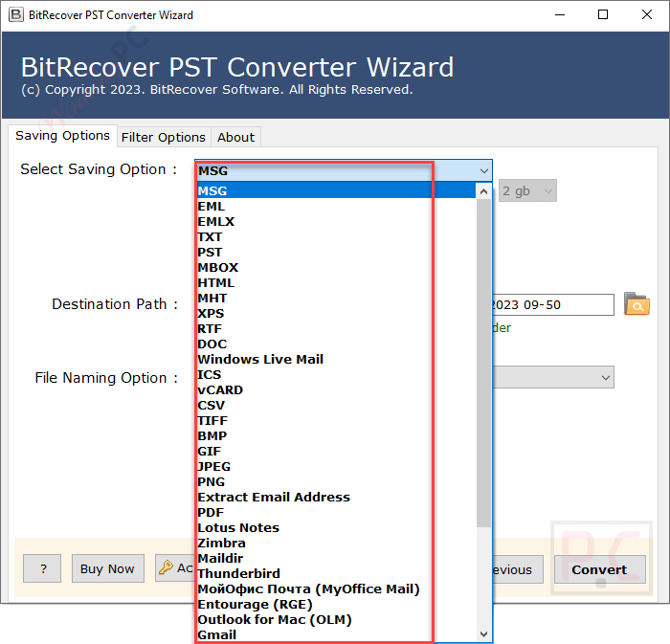This screenshot has height=644, width=670.
Task: Choose PDF in the list
Action: [336, 513]
